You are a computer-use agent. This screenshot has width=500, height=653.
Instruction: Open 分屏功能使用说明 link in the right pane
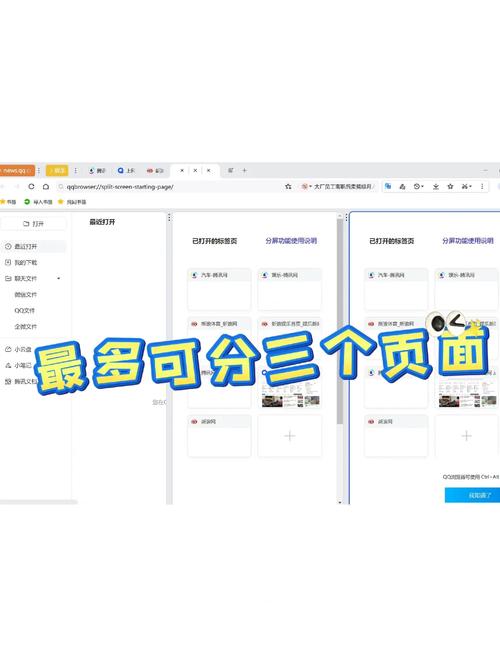[x=468, y=241]
